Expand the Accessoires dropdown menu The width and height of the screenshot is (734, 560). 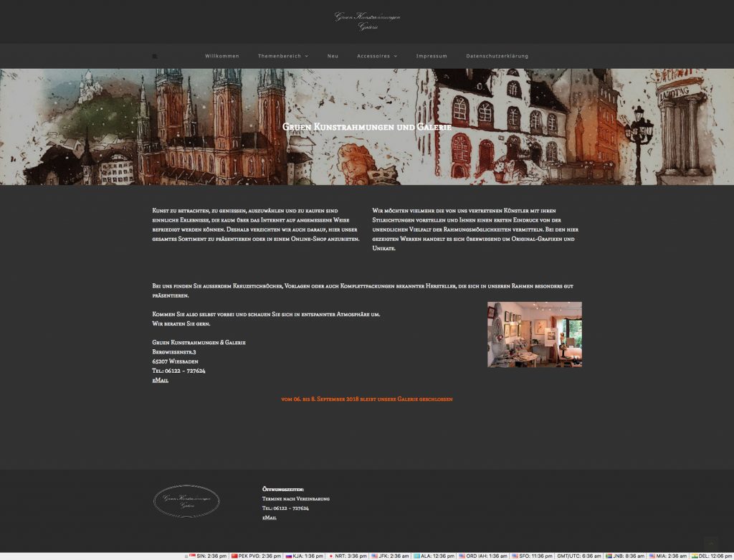(x=376, y=56)
